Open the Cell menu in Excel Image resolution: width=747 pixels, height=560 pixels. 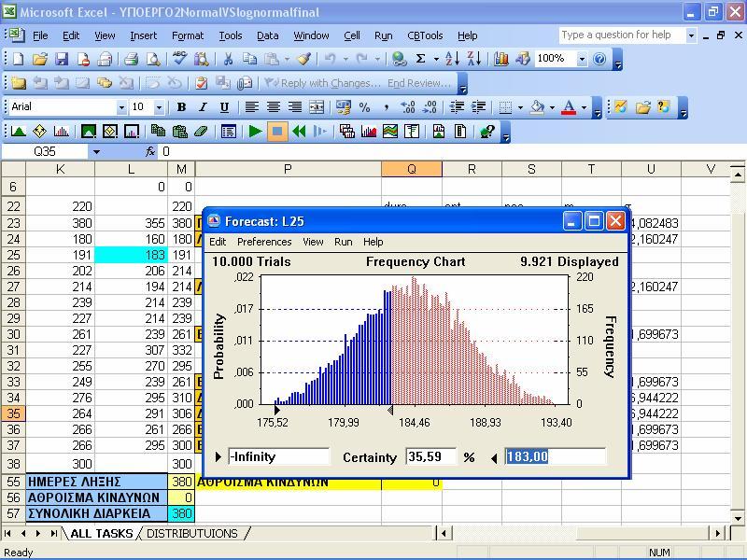(352, 35)
